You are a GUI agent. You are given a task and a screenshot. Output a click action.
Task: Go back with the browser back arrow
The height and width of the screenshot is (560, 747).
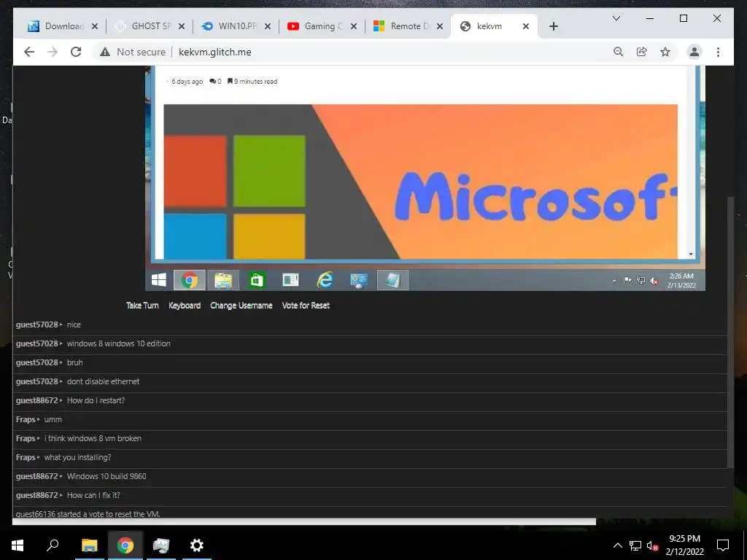29,52
